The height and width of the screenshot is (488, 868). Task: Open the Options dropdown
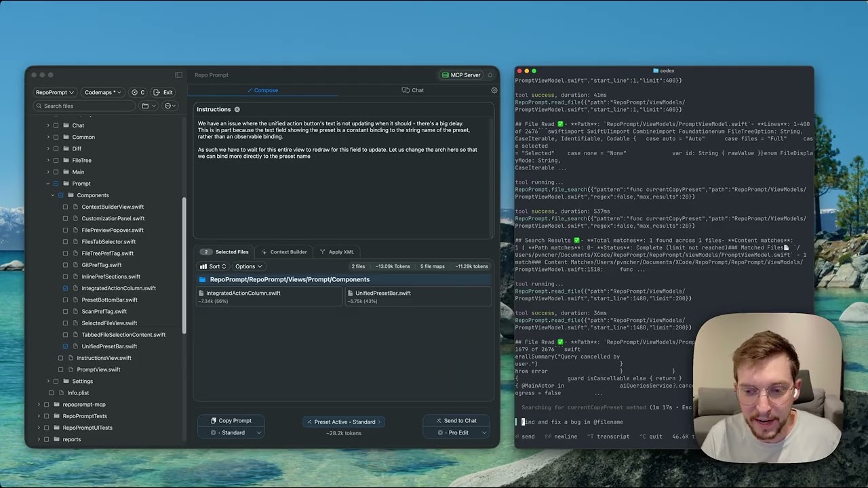pyautogui.click(x=248, y=266)
